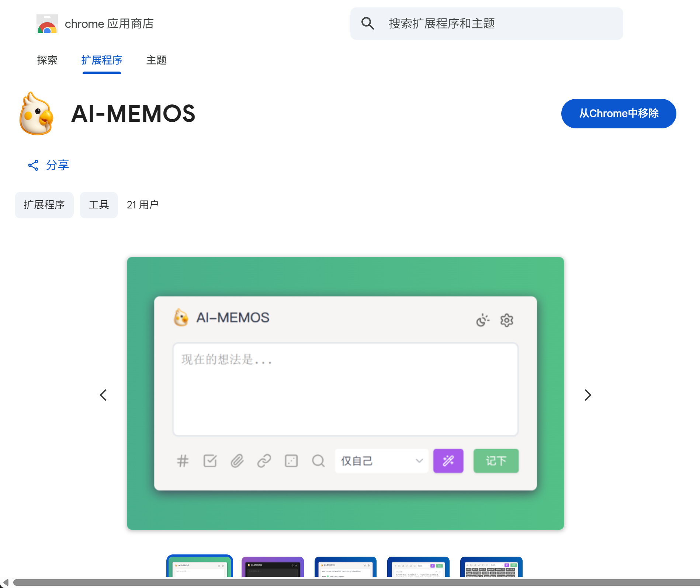Open the 仅自己 visibility dropdown

(381, 461)
